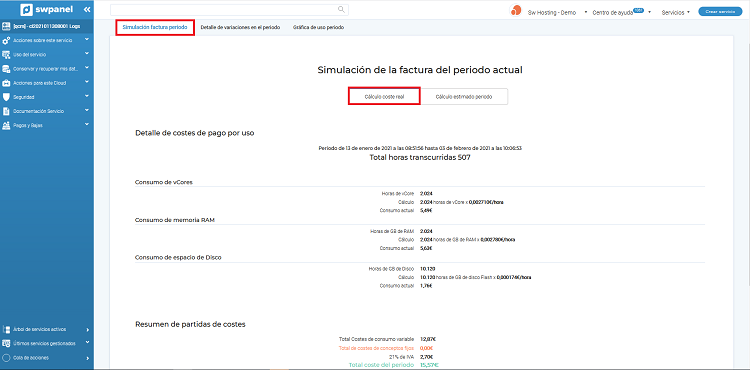The height and width of the screenshot is (370, 750).
Task: Click the service icon beside cloud Logs entry
Action: (6, 26)
